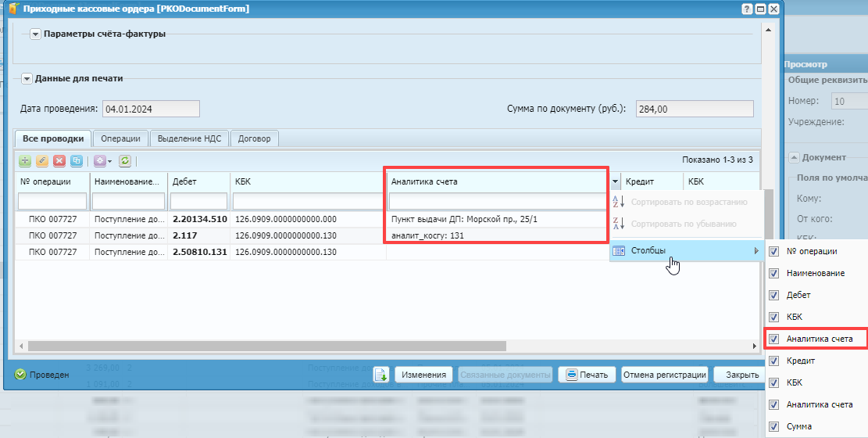Collapse the Данные для печати section

pyautogui.click(x=27, y=78)
